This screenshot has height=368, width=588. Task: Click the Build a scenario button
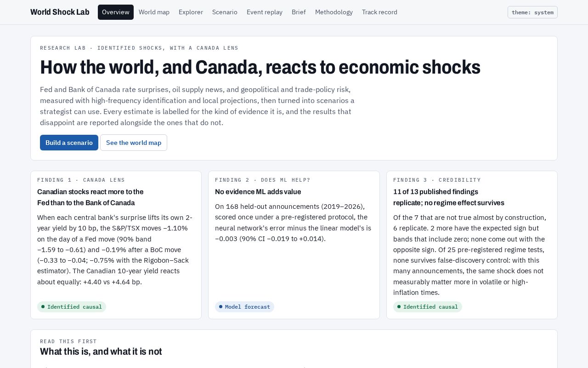click(69, 143)
